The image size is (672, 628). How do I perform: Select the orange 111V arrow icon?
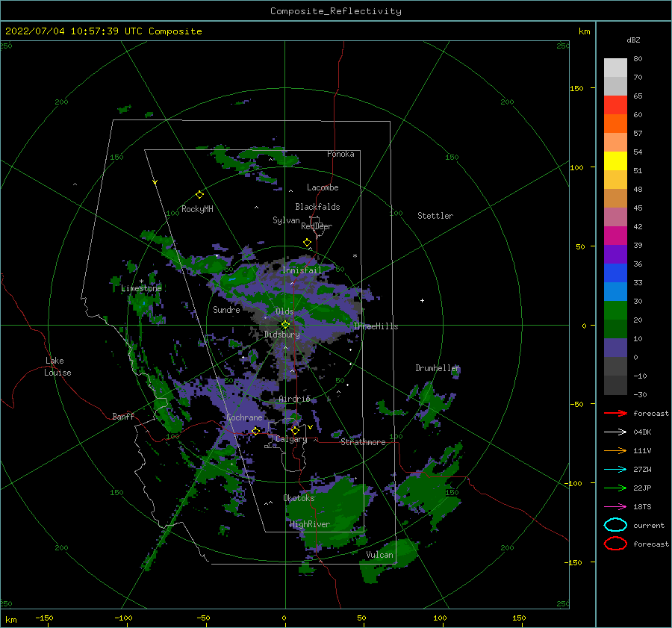[x=615, y=450]
